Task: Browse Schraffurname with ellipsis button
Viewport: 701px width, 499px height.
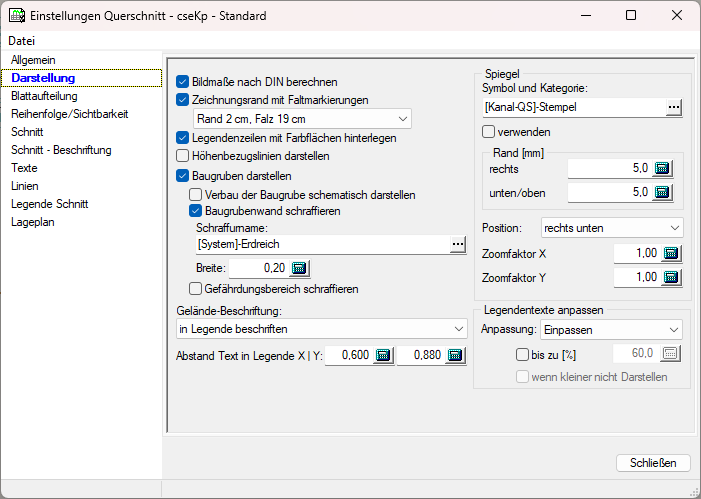Action: tap(457, 244)
